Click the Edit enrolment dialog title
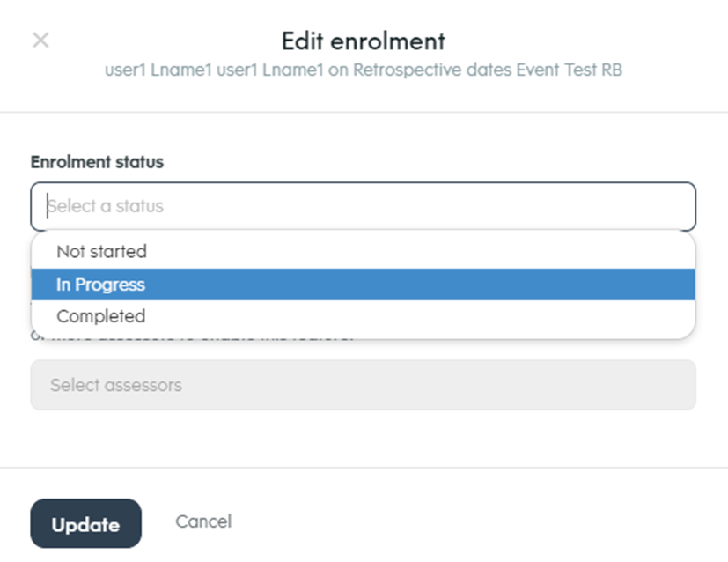 click(x=363, y=41)
